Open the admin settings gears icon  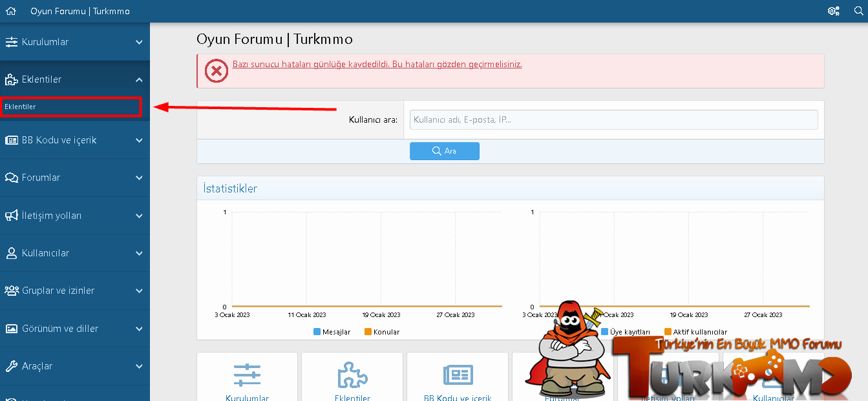(x=833, y=11)
